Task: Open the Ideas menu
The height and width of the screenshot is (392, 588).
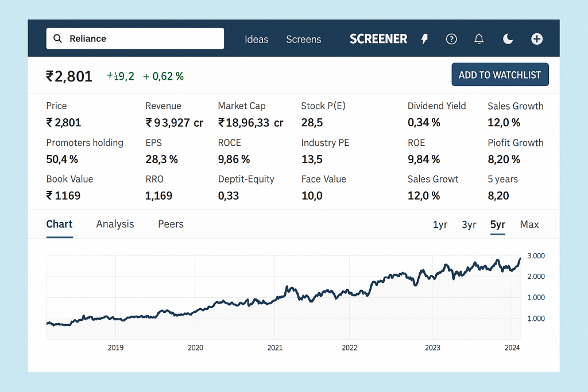Action: point(257,40)
